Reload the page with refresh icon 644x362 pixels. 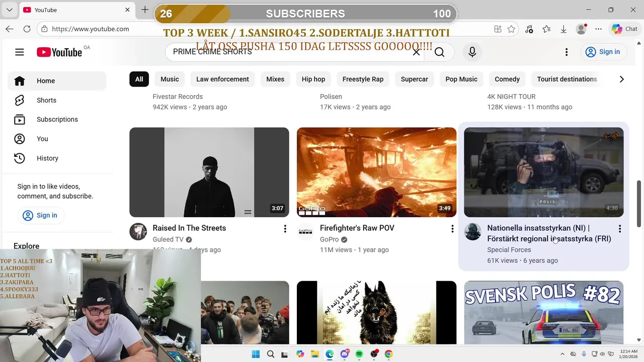pyautogui.click(x=27, y=29)
